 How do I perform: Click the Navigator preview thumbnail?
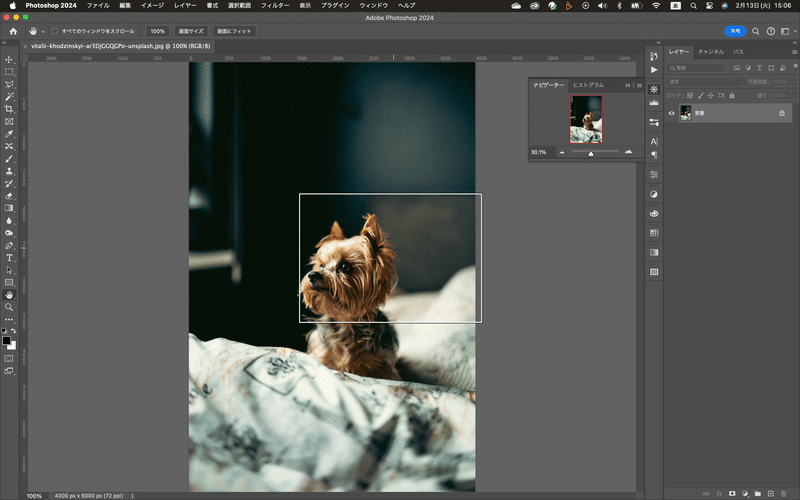586,119
